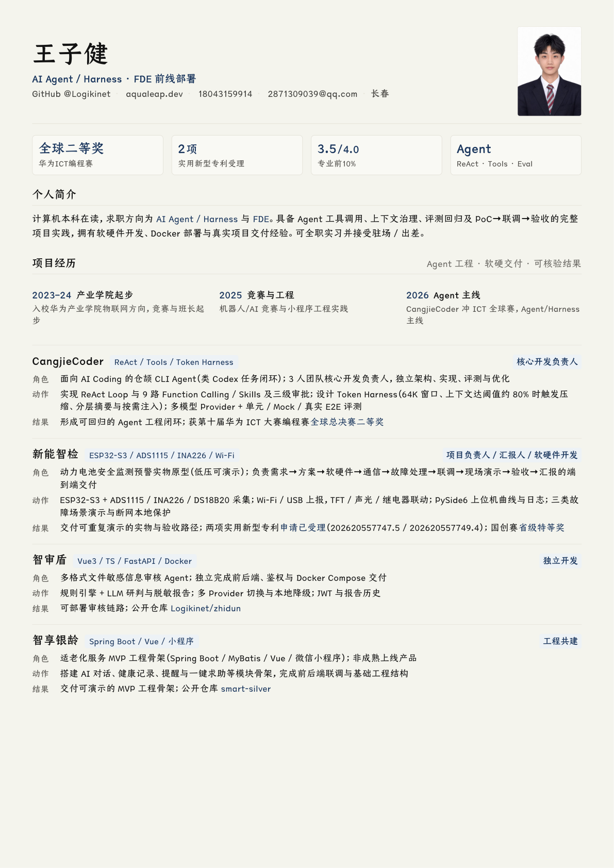
Task: Click the 角色 label under CangjieCoder
Action: point(41,379)
